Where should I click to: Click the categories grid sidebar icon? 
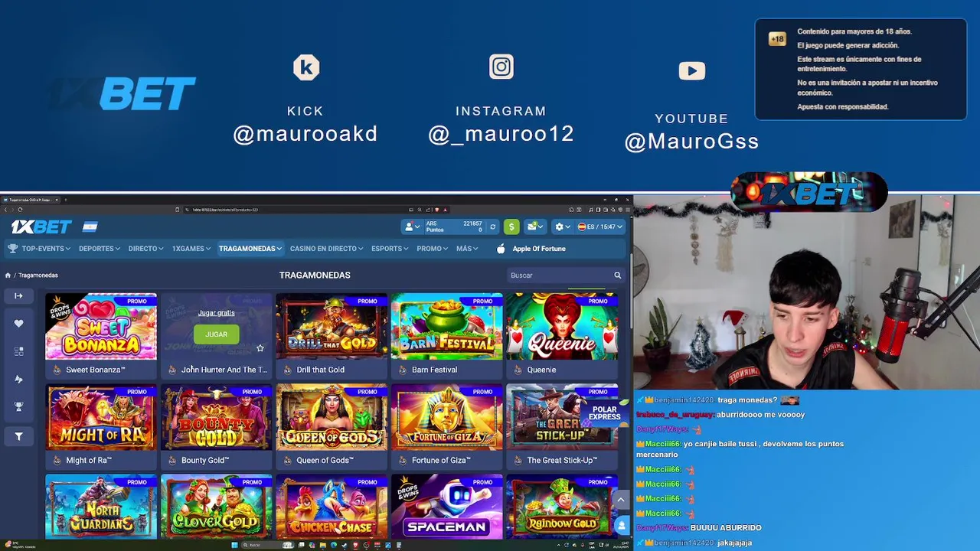coord(18,351)
